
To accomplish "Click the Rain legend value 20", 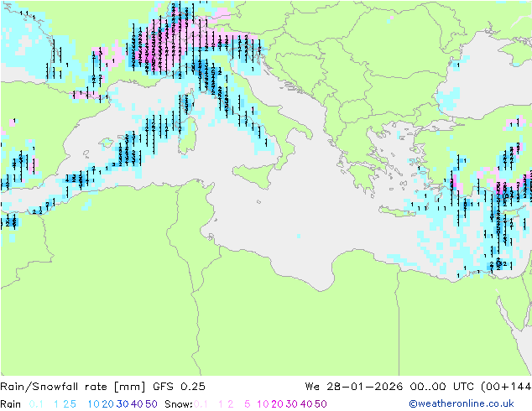I will click(108, 404).
